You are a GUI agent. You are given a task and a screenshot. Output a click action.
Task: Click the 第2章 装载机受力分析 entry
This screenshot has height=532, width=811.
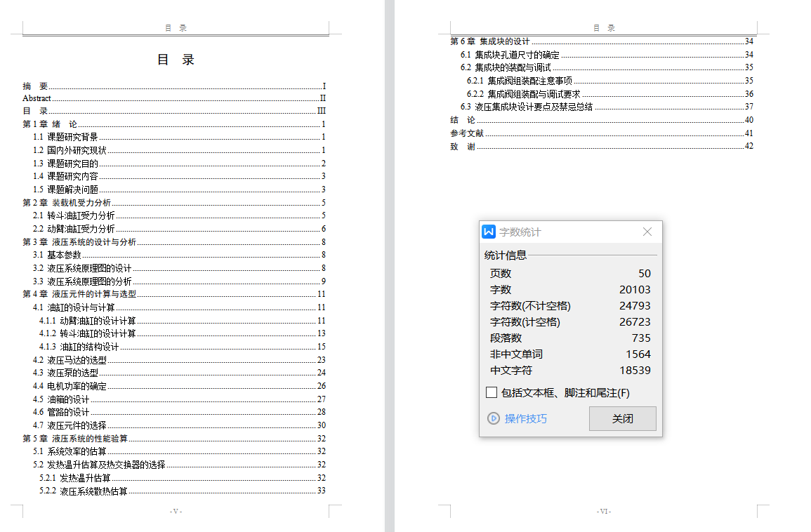pos(174,203)
